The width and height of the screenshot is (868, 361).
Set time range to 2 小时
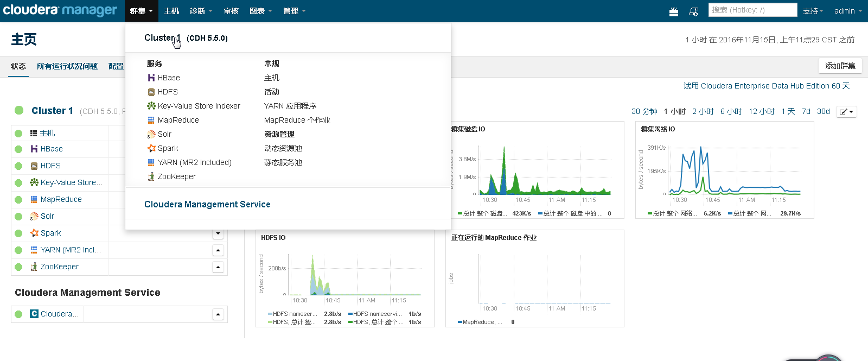tap(703, 111)
